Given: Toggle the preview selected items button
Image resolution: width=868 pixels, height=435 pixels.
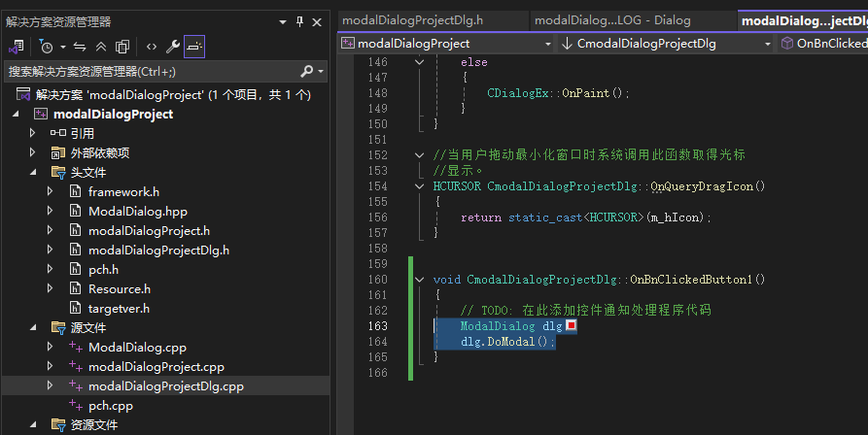Looking at the screenshot, I should (194, 46).
